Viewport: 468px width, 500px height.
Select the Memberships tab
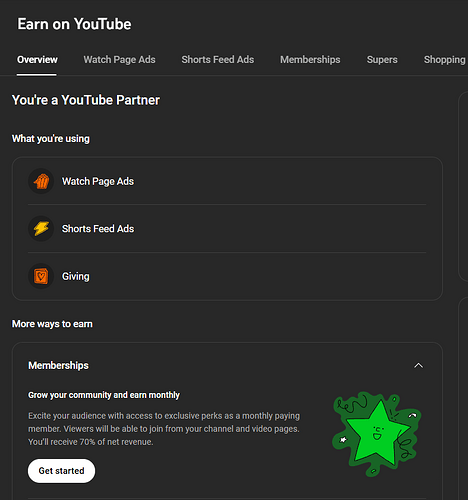pos(310,60)
